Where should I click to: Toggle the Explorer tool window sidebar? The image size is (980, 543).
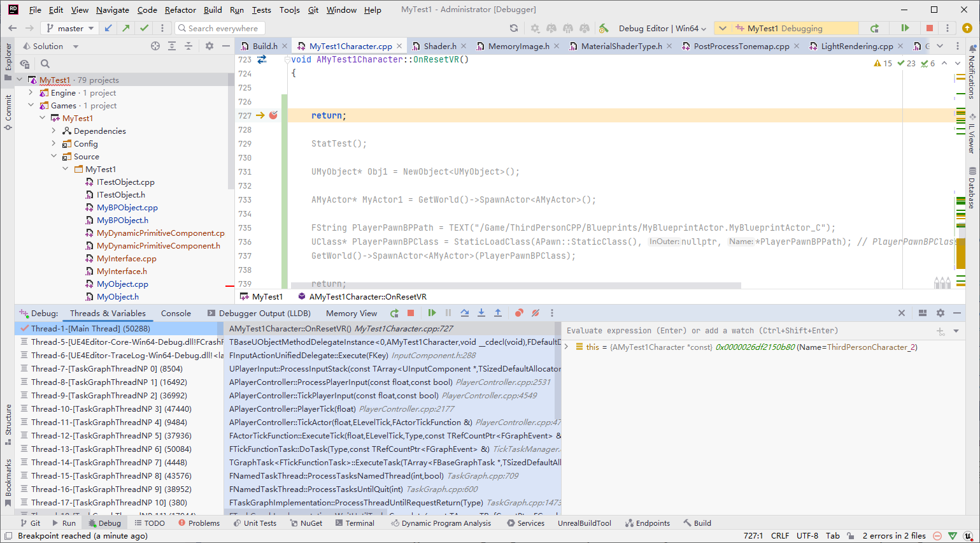(8, 61)
